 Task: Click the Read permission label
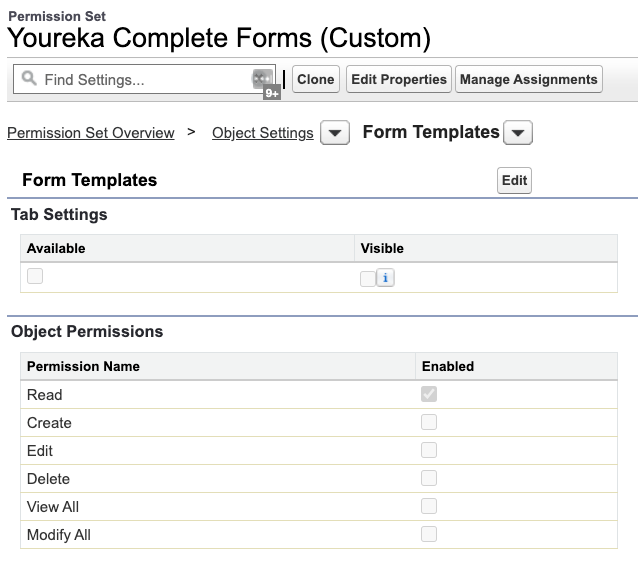[x=45, y=395]
